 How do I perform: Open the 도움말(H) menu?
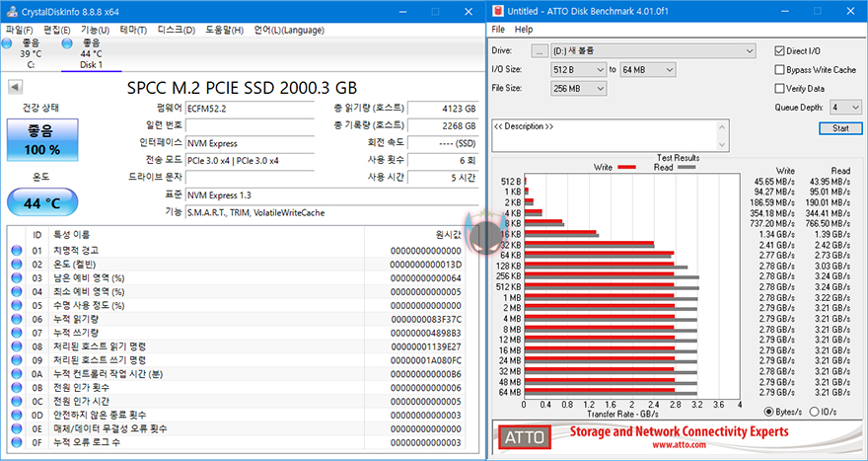point(224,30)
